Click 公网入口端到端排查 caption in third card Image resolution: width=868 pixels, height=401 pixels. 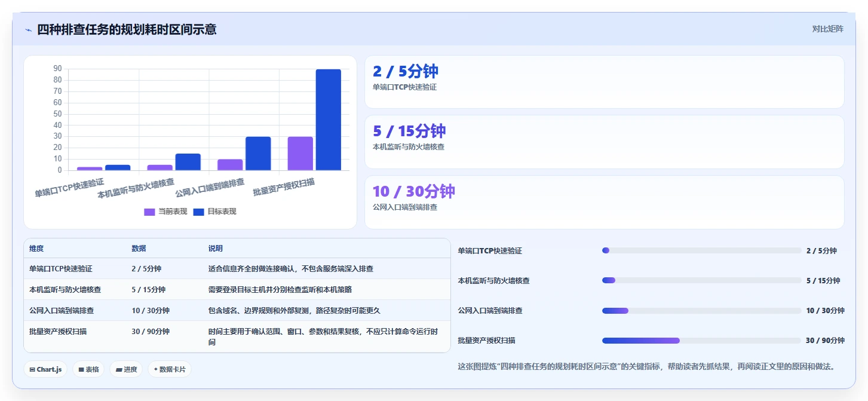tap(405, 207)
